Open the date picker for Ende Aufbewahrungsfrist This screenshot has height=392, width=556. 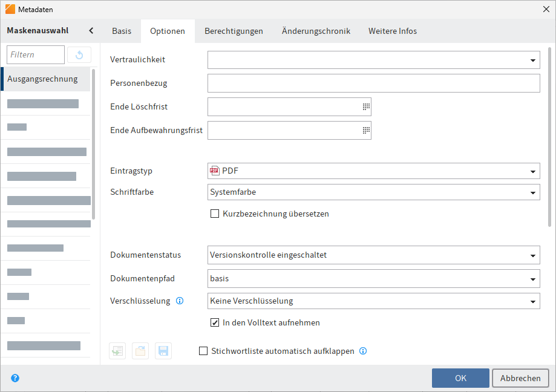tap(364, 130)
